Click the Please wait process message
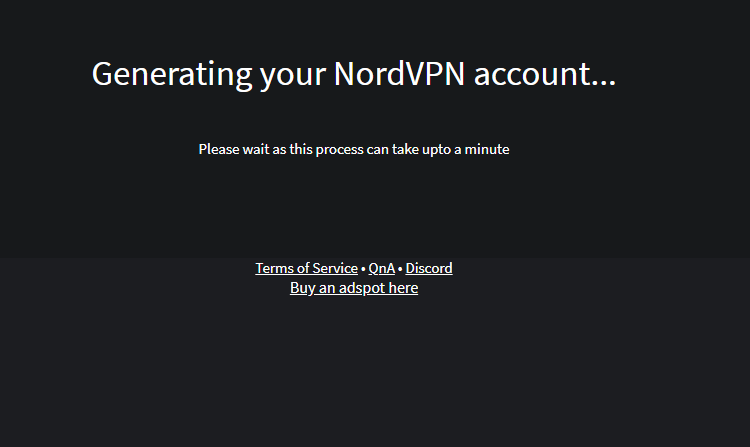 click(x=354, y=149)
